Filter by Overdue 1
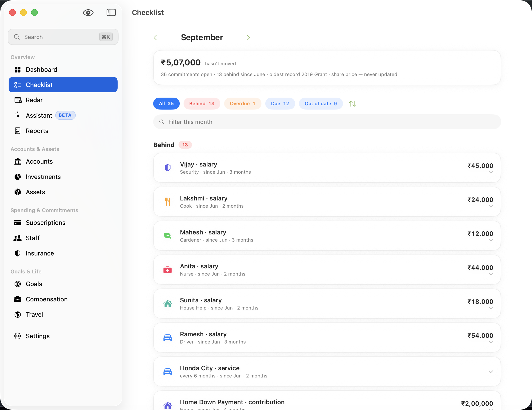532x410 pixels. pos(243,104)
